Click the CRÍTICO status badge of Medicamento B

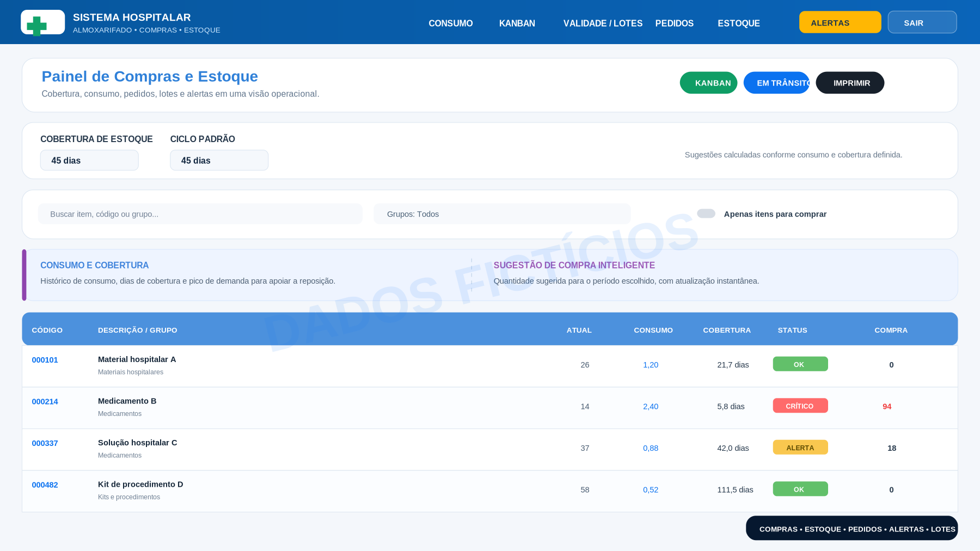[x=800, y=406]
